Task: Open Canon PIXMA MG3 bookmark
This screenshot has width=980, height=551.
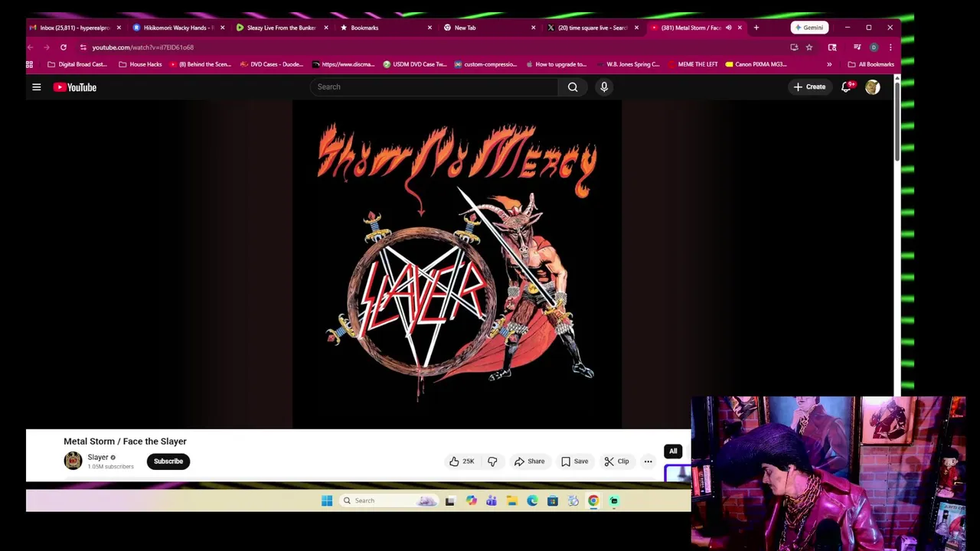Action: pos(756,64)
